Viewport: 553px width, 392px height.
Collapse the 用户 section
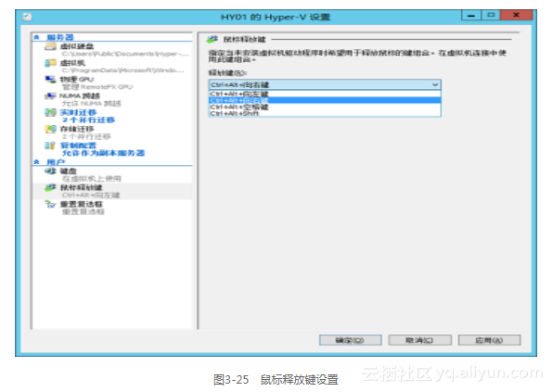[x=37, y=162]
